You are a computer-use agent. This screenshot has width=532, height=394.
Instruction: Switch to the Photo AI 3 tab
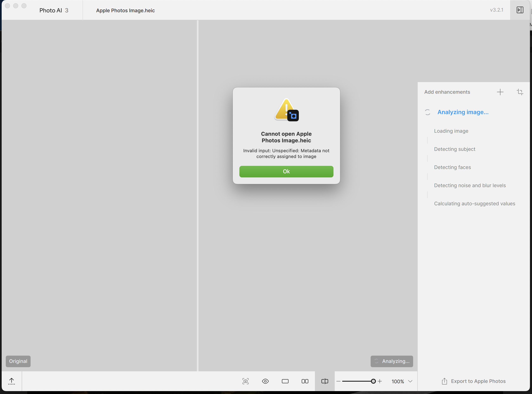54,10
